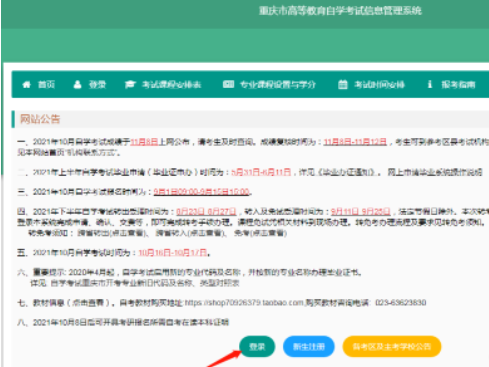Image resolution: width=489 pixels, height=367 pixels.
Task: Open the 考试时间安排 menu item
Action: pos(379,85)
